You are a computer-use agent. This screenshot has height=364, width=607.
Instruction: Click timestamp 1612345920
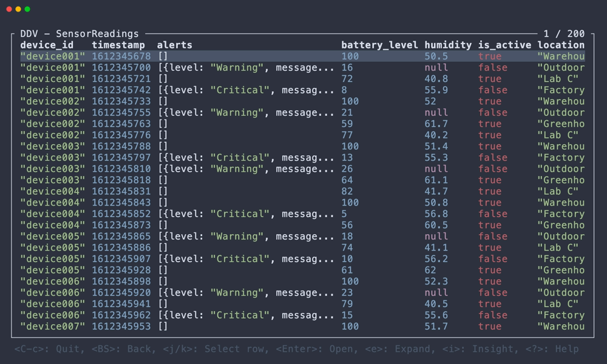pos(121,292)
